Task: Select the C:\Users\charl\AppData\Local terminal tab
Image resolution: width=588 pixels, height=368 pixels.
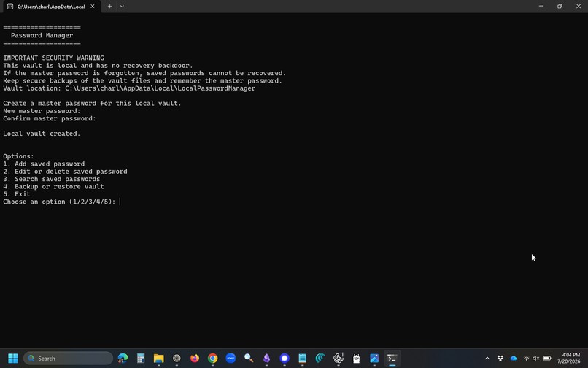Action: 51,7
